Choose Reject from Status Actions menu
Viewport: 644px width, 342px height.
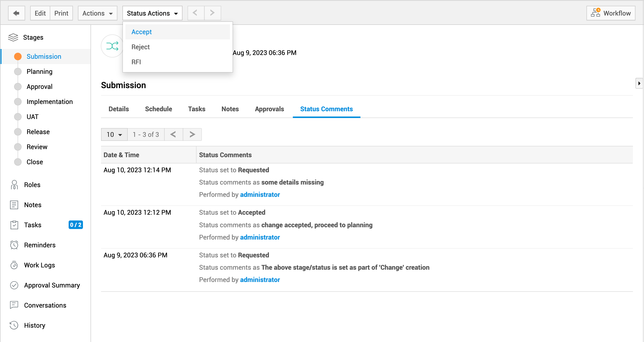(x=177, y=47)
